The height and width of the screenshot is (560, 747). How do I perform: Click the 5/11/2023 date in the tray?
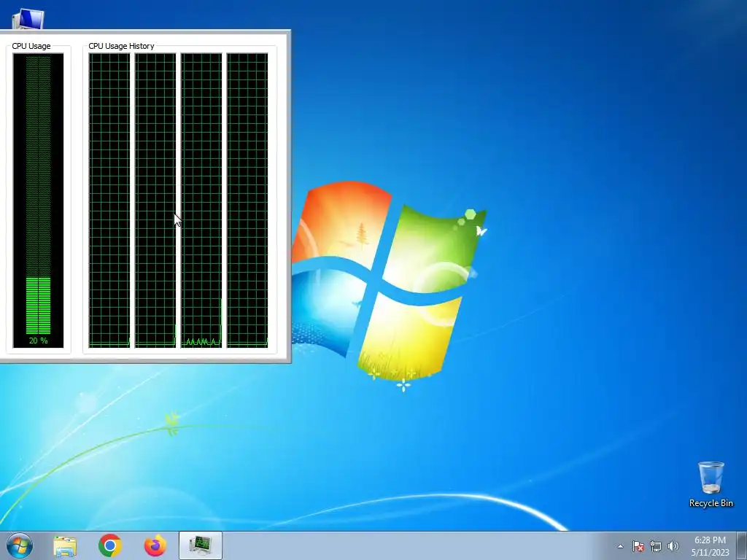point(711,553)
